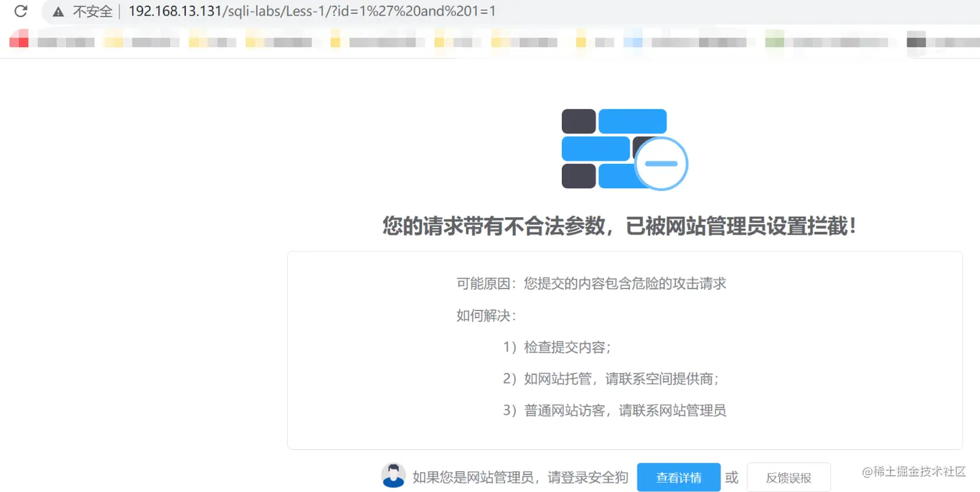Open the red first bookmark on bookmarks bar

click(19, 40)
